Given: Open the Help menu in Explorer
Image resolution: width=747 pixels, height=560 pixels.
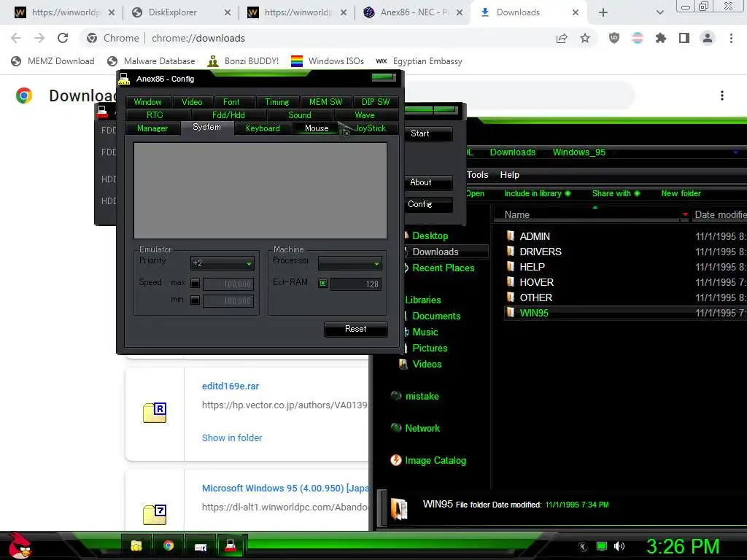Looking at the screenshot, I should (x=510, y=175).
